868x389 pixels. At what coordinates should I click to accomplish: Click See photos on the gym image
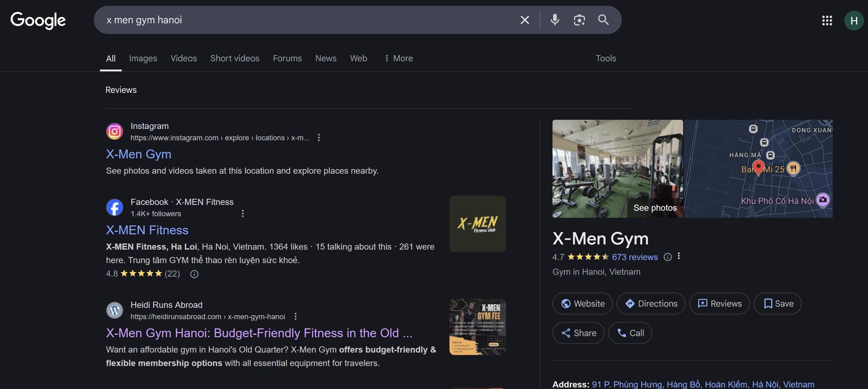click(x=655, y=208)
